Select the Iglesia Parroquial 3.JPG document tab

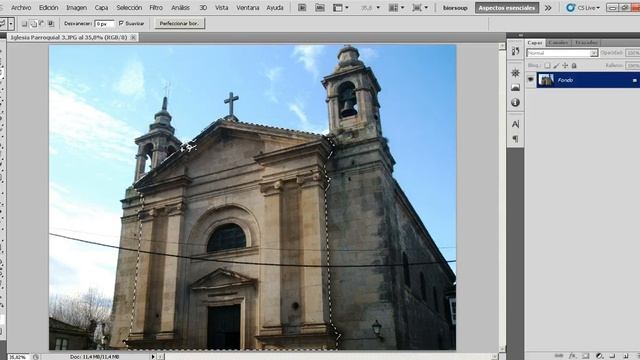tap(69, 37)
